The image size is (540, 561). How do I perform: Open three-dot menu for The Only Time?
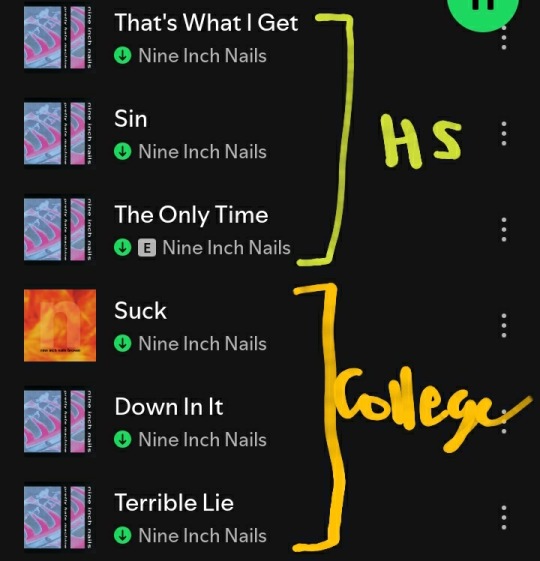(x=504, y=229)
